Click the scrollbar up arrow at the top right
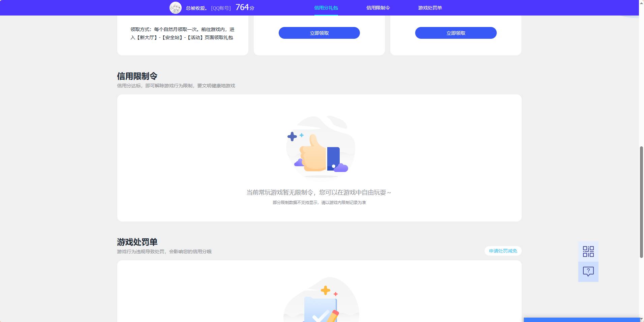Image resolution: width=644 pixels, height=322 pixels. [641, 3]
